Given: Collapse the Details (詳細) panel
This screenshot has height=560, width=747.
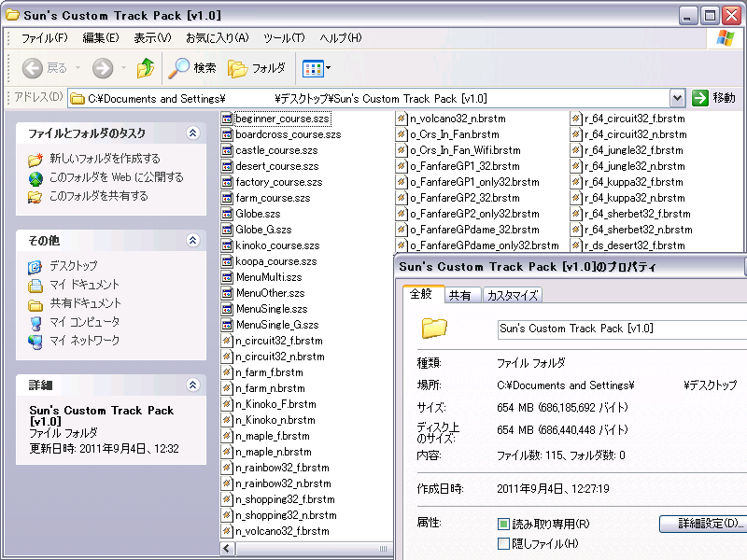Looking at the screenshot, I should [x=192, y=385].
